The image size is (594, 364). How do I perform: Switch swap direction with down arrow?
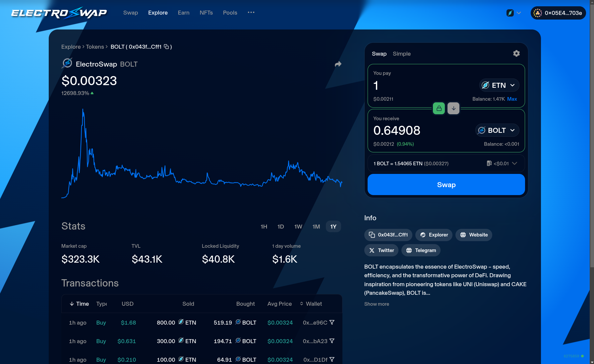(453, 108)
